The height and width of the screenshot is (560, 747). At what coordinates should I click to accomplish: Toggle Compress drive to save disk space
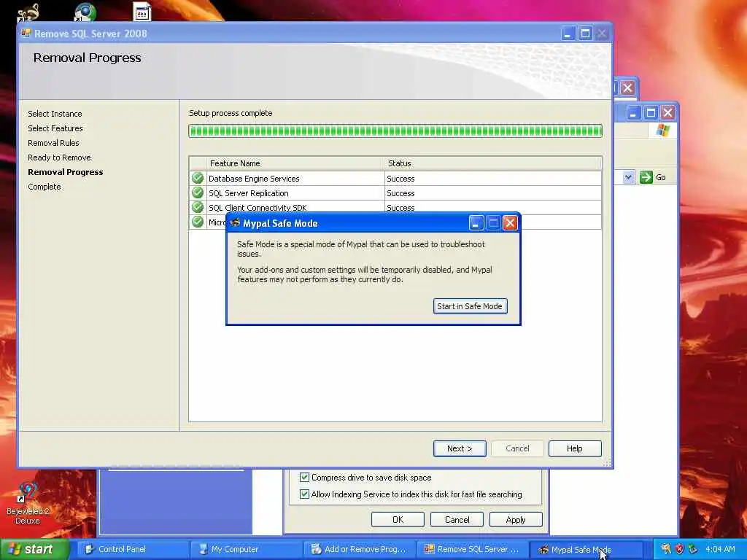coord(304,477)
